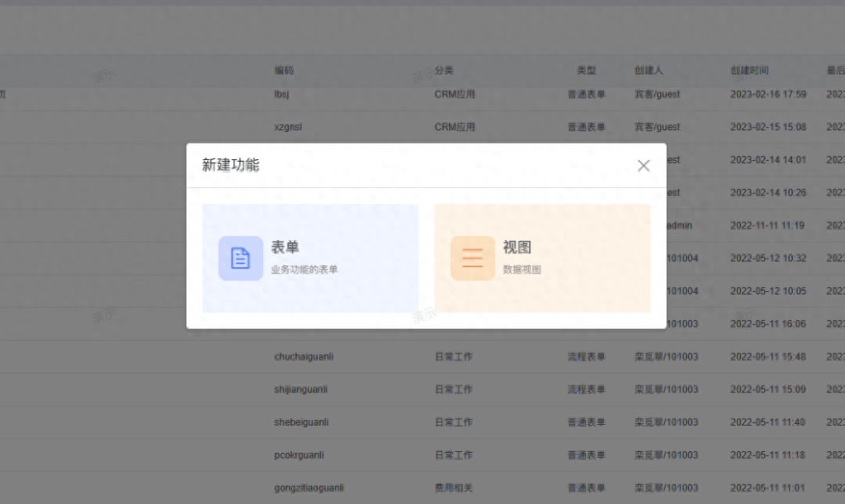Click the 创建人 column header
The image size is (845, 504).
(649, 70)
